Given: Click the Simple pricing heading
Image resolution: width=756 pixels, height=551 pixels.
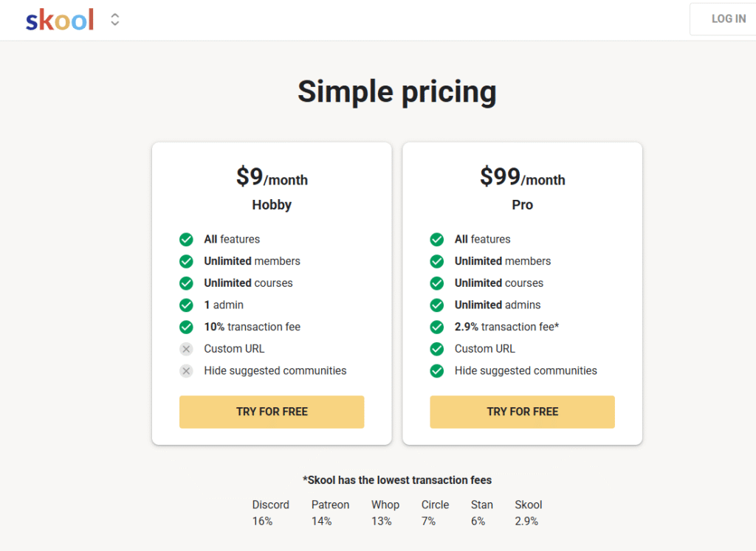Looking at the screenshot, I should point(397,92).
